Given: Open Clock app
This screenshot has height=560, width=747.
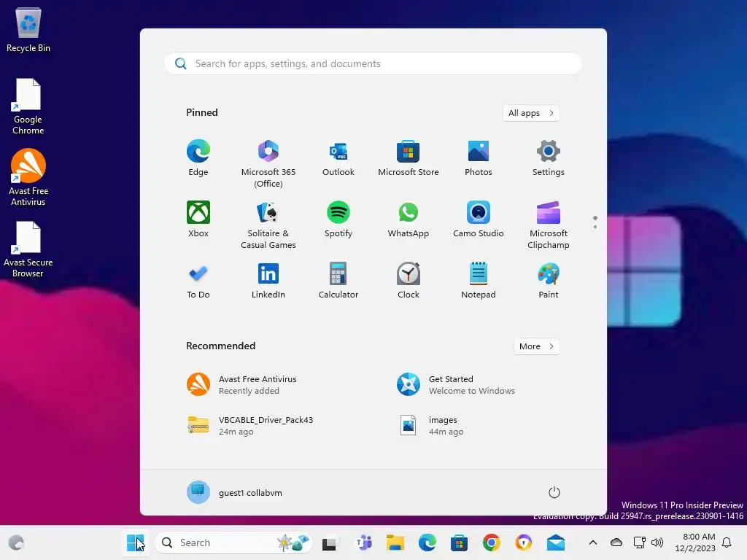Looking at the screenshot, I should 409,281.
